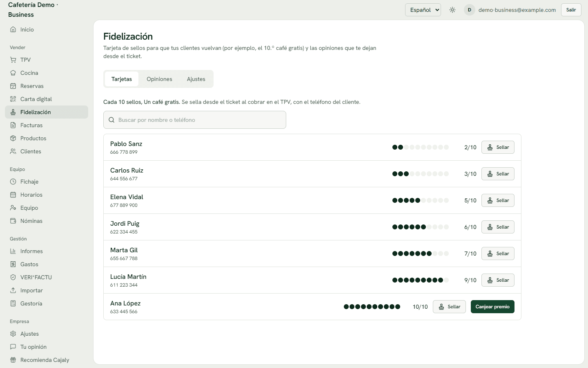Click Sellar for Lucía Martín
The width and height of the screenshot is (588, 368).
(498, 280)
